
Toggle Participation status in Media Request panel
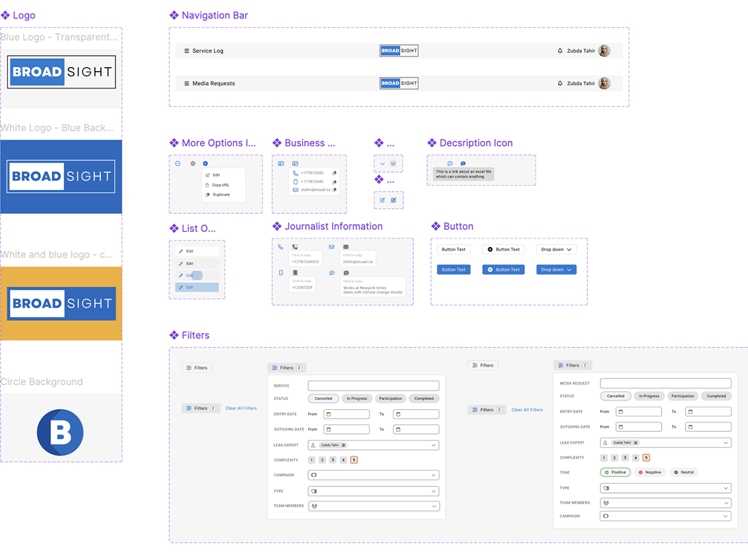683,397
